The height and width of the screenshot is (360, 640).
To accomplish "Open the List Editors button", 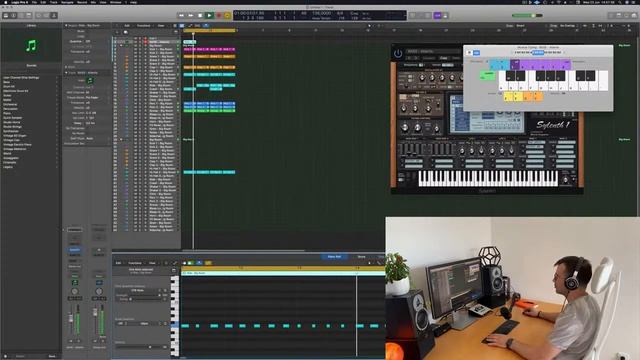I will 611,16.
